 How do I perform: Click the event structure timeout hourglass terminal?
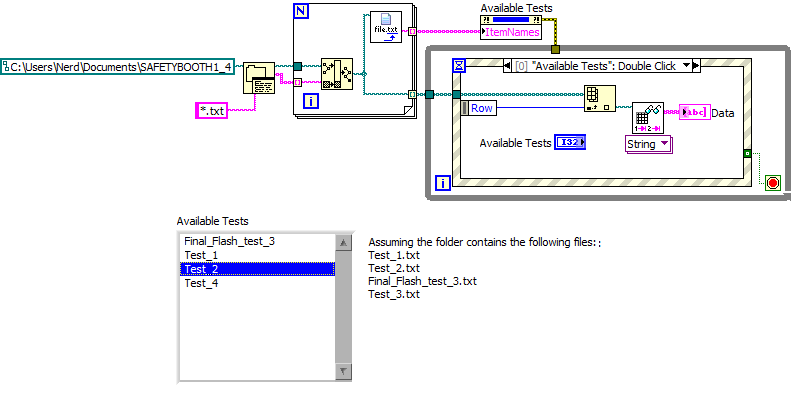click(x=459, y=66)
